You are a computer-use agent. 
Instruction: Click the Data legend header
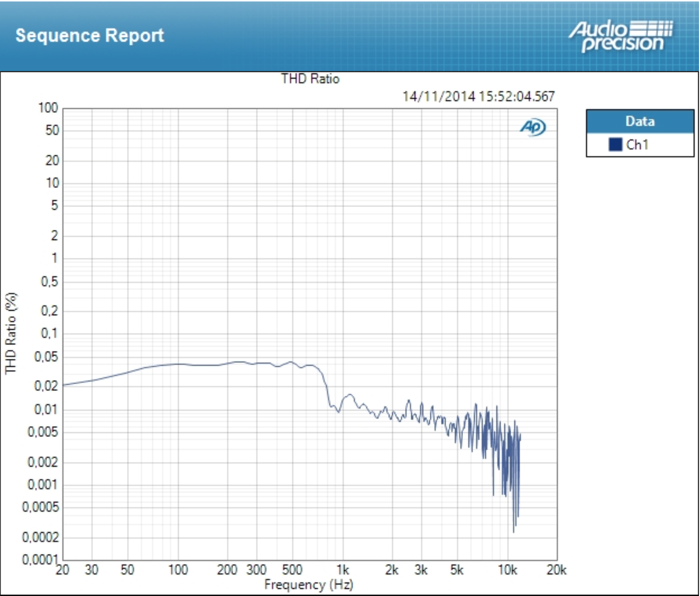pos(640,121)
